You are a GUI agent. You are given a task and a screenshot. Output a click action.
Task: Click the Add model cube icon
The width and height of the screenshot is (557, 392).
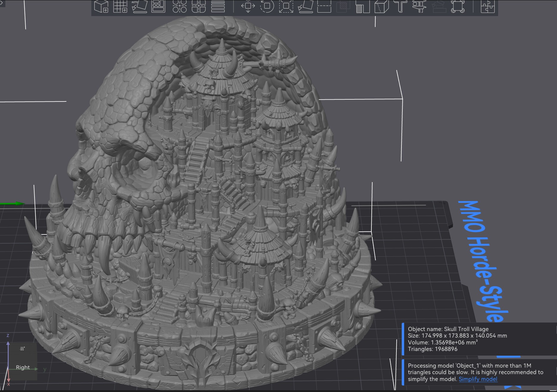pos(101,7)
